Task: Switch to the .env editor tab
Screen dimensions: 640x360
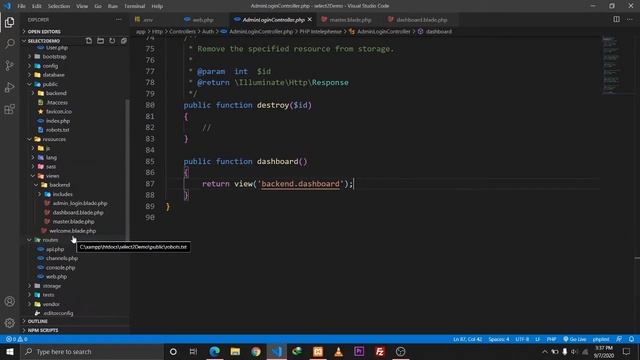Action: (148, 20)
